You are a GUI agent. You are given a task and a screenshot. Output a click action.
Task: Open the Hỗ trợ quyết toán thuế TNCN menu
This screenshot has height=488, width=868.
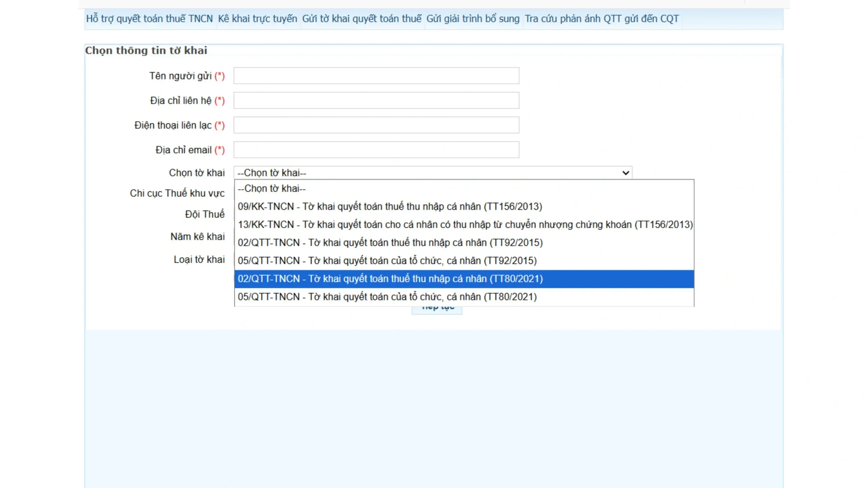(149, 19)
